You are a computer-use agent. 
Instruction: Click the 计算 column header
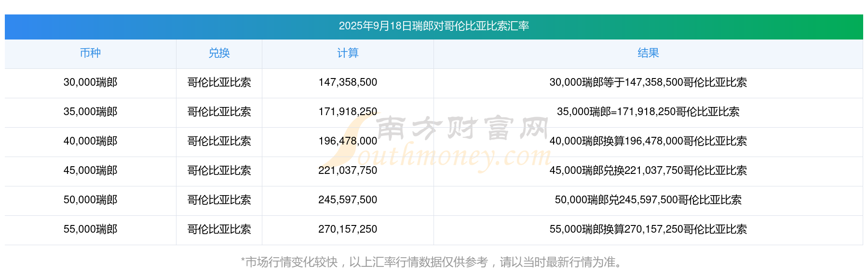point(348,53)
